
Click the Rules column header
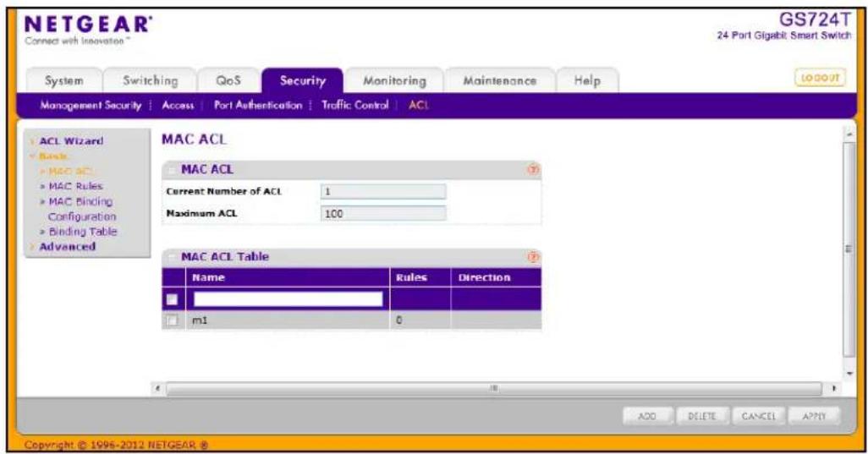coord(420,277)
